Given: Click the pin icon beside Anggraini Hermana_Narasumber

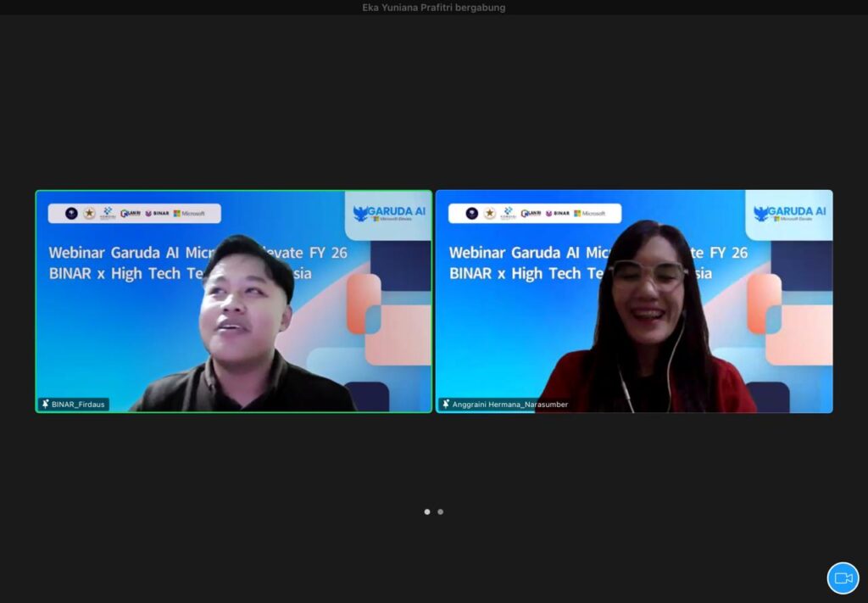Looking at the screenshot, I should point(445,405).
